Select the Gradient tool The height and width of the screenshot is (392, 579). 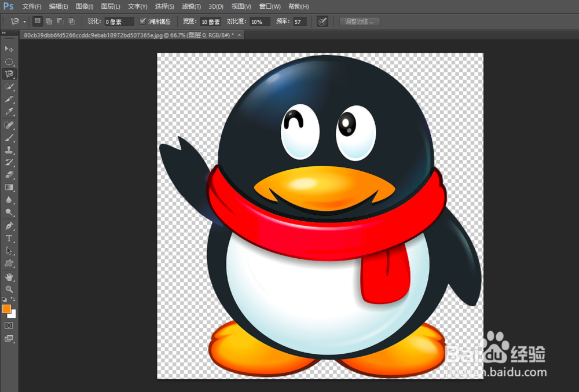[9, 188]
